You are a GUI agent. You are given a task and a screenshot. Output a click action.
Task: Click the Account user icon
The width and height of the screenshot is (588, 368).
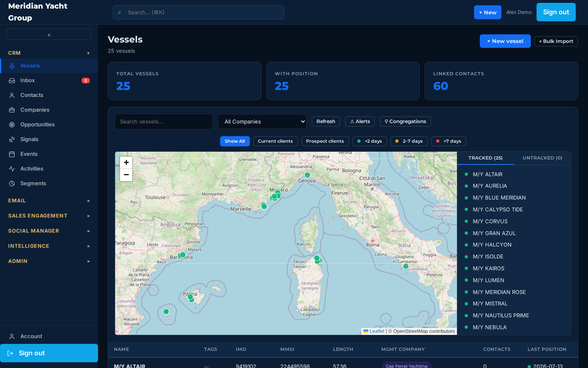pos(12,336)
